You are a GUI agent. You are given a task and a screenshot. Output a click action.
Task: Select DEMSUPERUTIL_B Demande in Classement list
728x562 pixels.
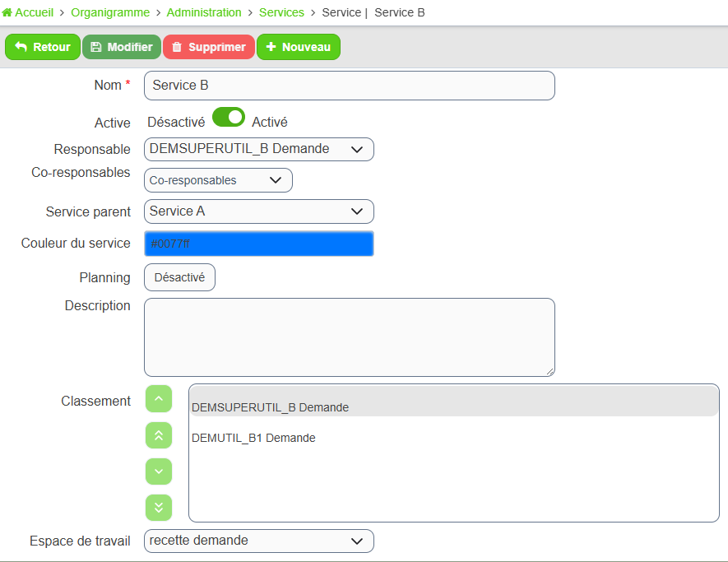tap(453, 402)
